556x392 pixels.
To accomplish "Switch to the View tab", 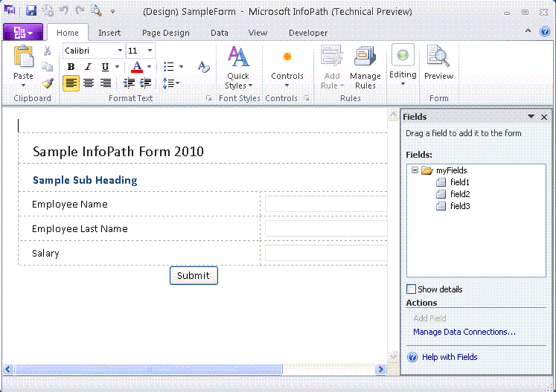I will pyautogui.click(x=258, y=33).
